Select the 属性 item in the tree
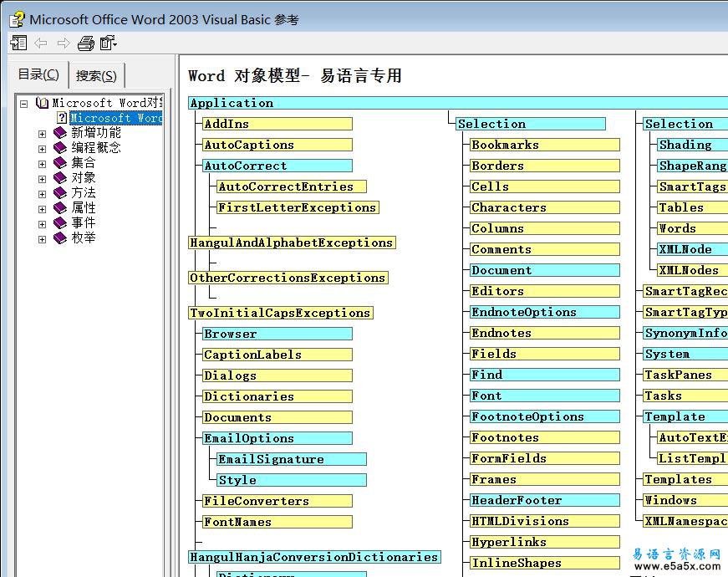This screenshot has width=728, height=577. point(83,208)
